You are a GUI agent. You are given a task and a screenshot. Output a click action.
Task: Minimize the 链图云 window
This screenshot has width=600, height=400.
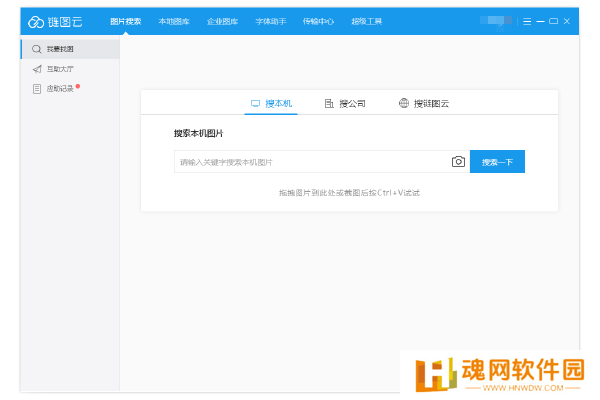(540, 21)
